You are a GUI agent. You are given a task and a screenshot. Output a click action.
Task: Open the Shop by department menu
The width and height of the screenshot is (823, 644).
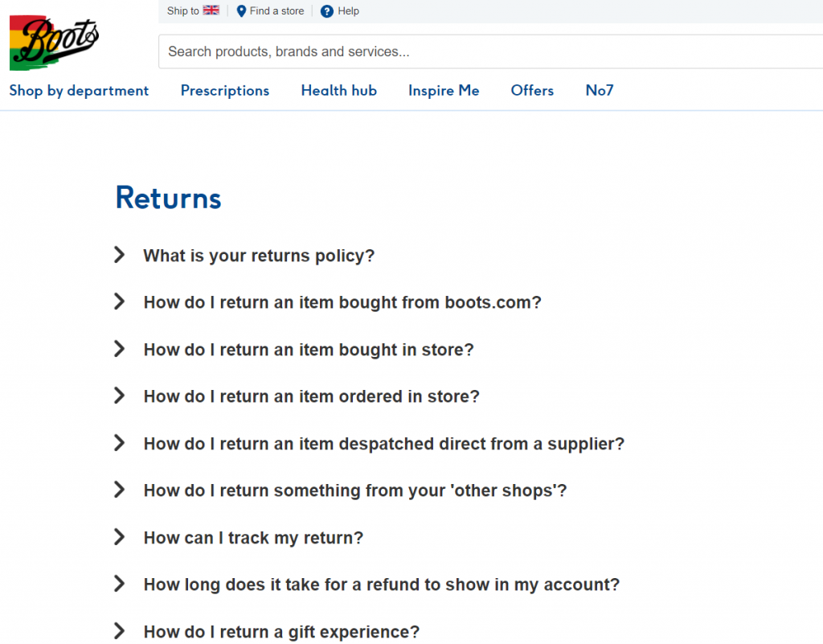[x=79, y=91]
